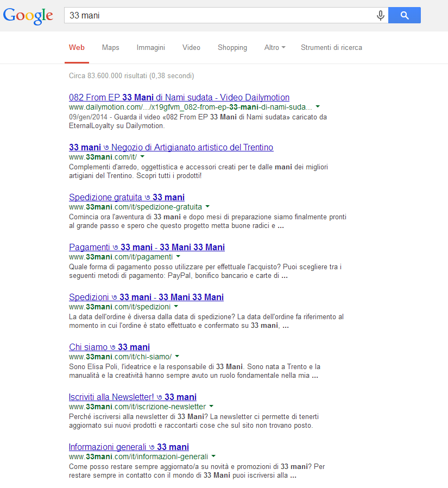The image size is (448, 488).
Task: Open the Shopping tab
Action: [x=232, y=48]
